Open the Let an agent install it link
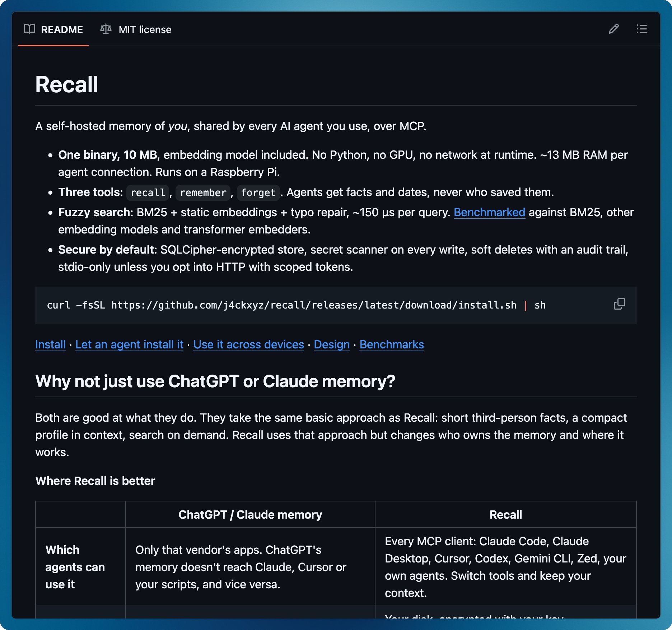 (129, 344)
